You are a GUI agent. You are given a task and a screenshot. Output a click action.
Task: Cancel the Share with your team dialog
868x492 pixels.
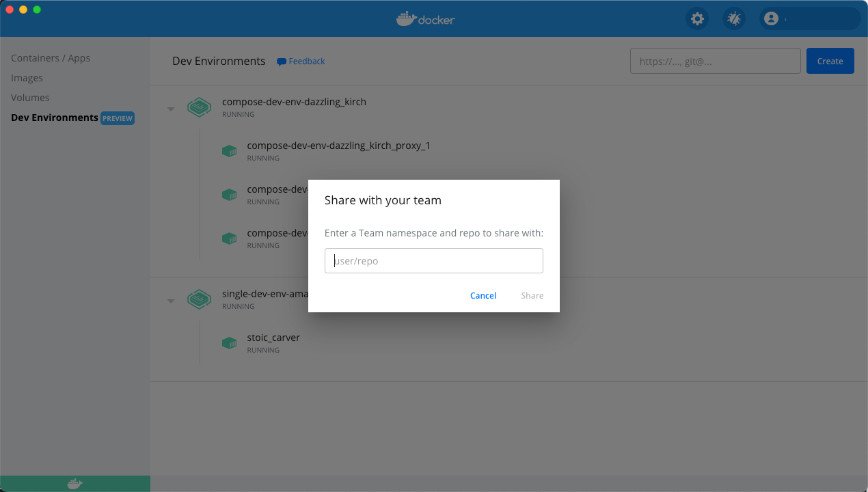pyautogui.click(x=483, y=295)
